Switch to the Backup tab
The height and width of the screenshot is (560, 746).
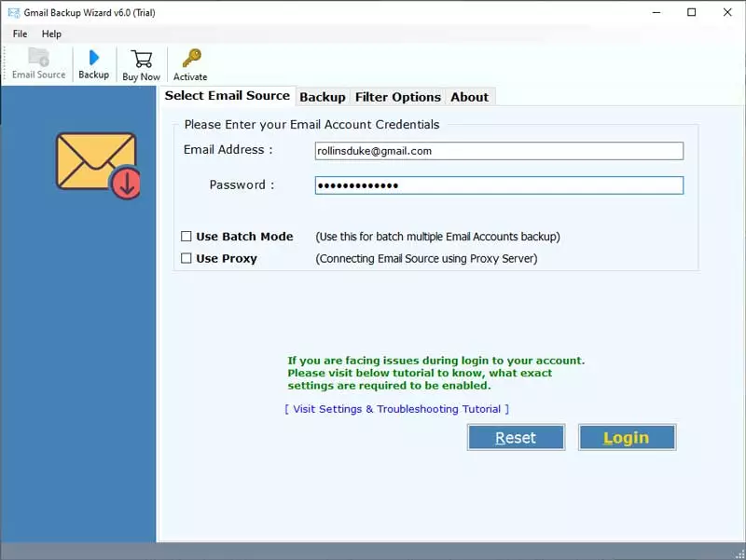(x=323, y=97)
